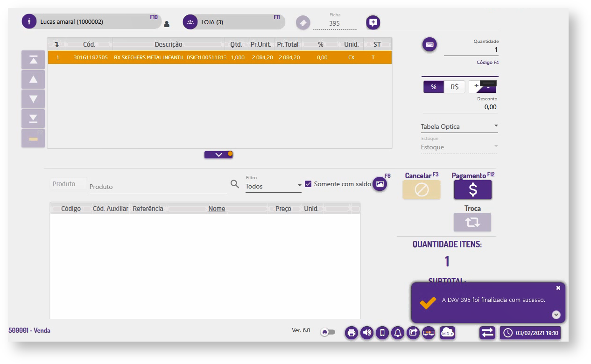Click the sort arrow header in items table

click(x=57, y=44)
